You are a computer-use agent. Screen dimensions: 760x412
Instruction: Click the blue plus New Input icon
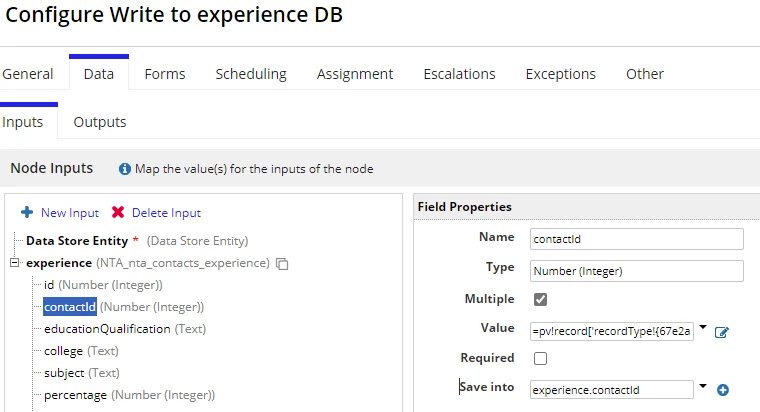point(27,212)
